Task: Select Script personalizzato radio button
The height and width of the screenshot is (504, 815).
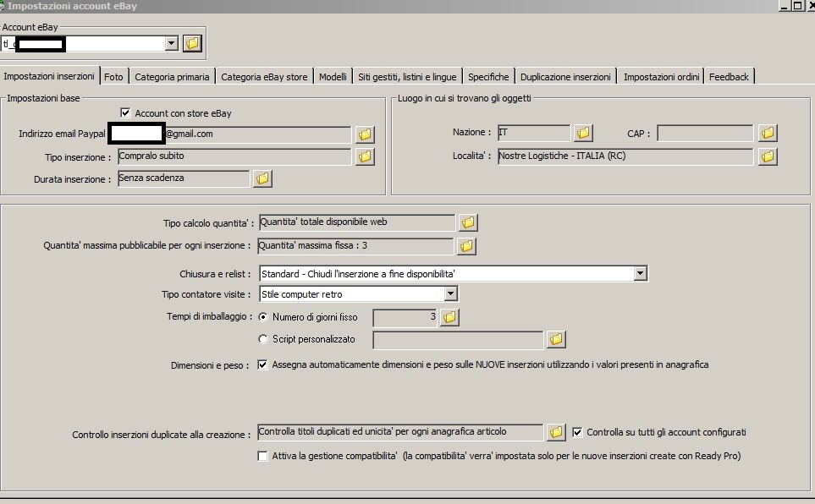Action: pyautogui.click(x=263, y=339)
